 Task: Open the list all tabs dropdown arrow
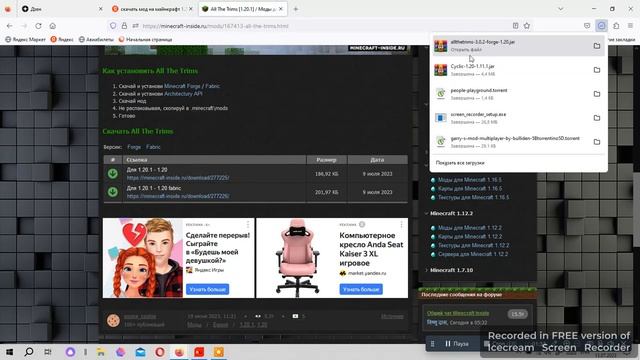560,9
